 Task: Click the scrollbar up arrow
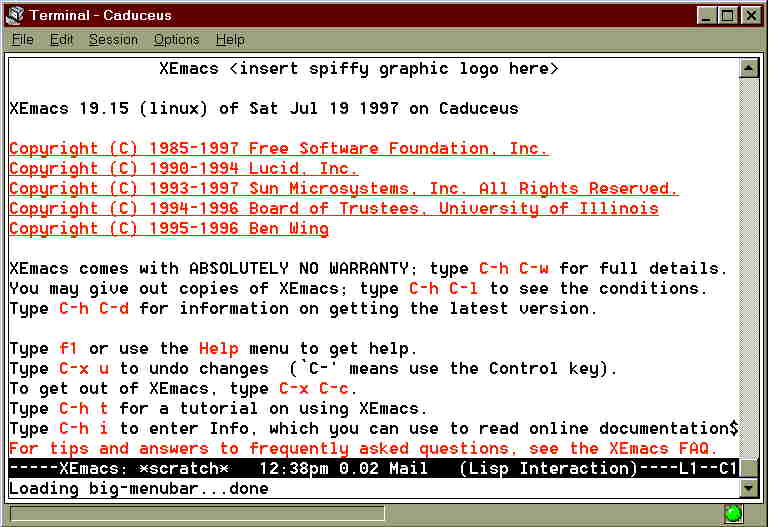pos(749,68)
